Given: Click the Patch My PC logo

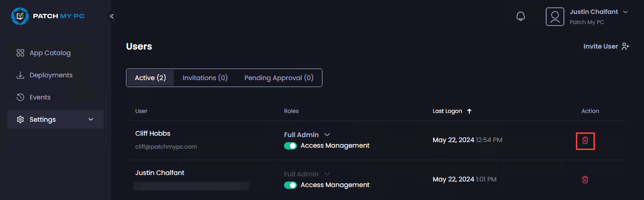Looking at the screenshot, I should [48, 16].
